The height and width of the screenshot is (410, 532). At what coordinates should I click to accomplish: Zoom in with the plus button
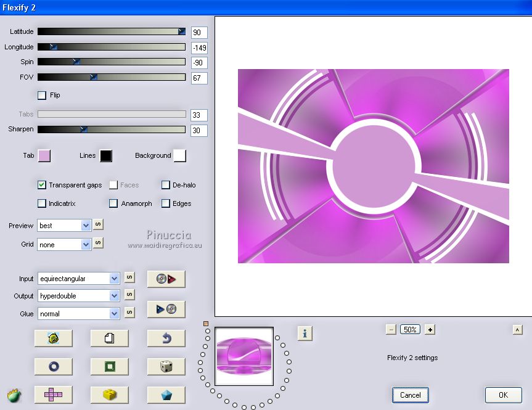[x=430, y=330]
